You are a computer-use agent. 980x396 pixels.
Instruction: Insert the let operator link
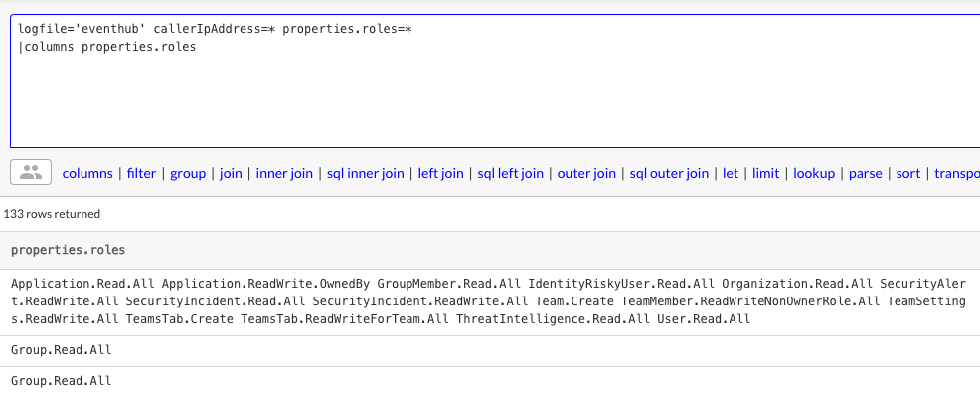[x=730, y=173]
